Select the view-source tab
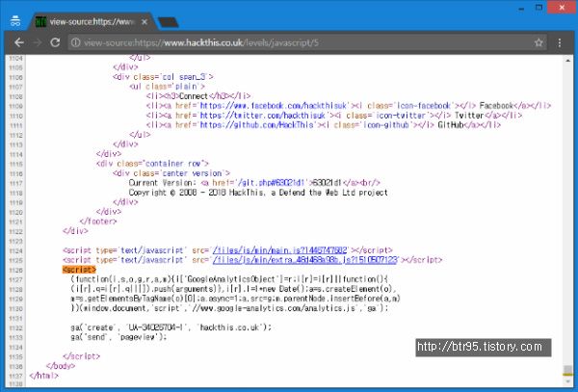 (92, 22)
